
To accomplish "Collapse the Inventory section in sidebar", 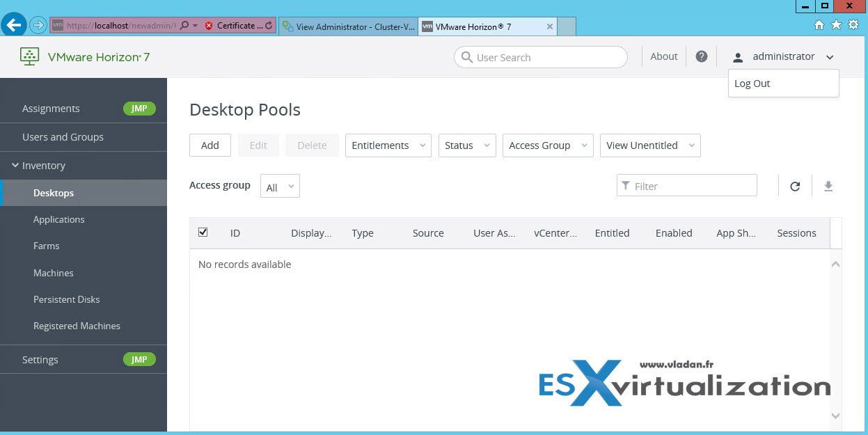I will [15, 166].
